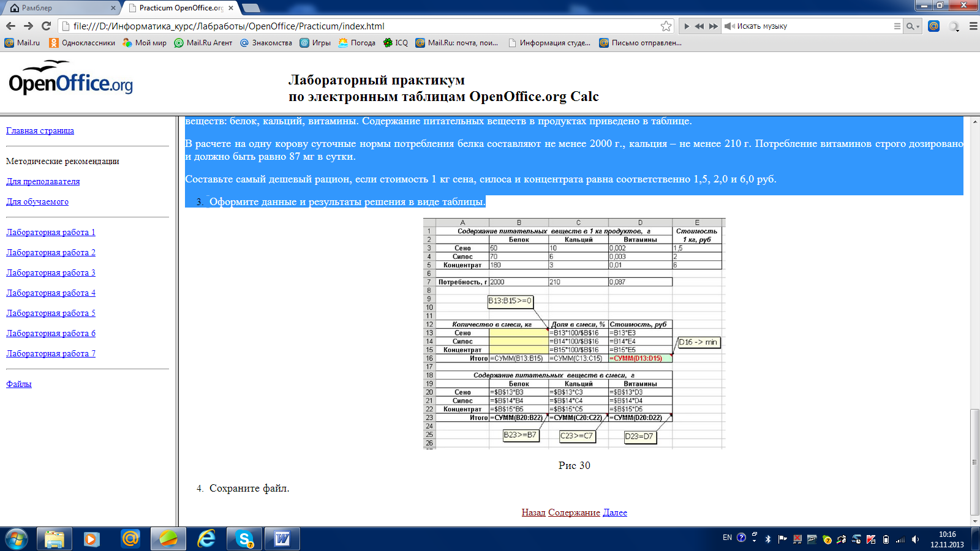Viewport: 980px width, 551px height.
Task: Play music in the browser music bar
Action: [687, 26]
